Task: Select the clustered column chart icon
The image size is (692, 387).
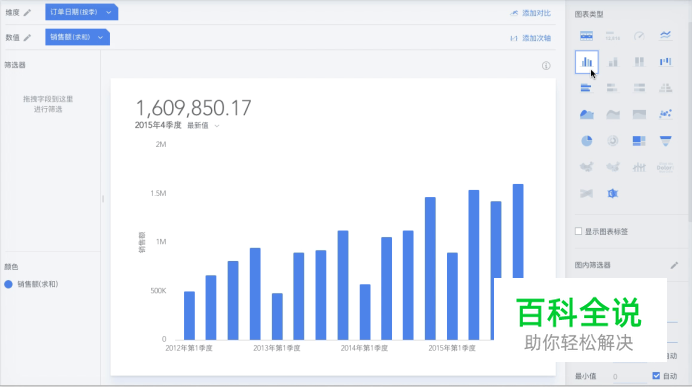Action: (587, 62)
